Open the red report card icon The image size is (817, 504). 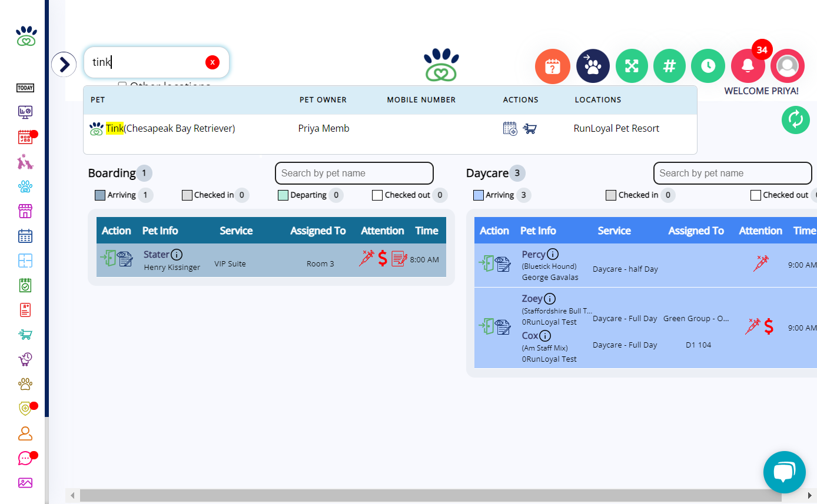[25, 310]
